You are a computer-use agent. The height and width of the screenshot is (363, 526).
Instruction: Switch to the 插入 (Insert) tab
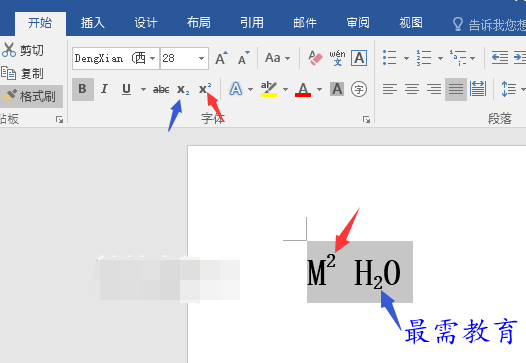(x=93, y=23)
